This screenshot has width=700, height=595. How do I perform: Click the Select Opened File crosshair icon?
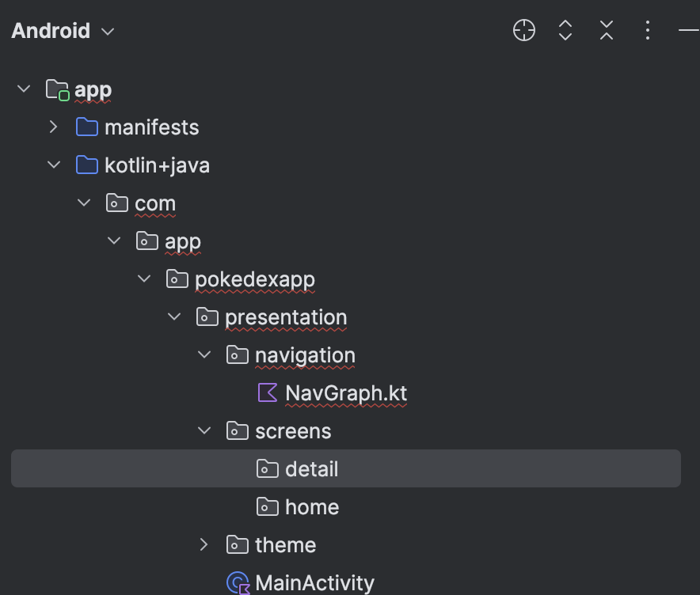[x=524, y=31]
